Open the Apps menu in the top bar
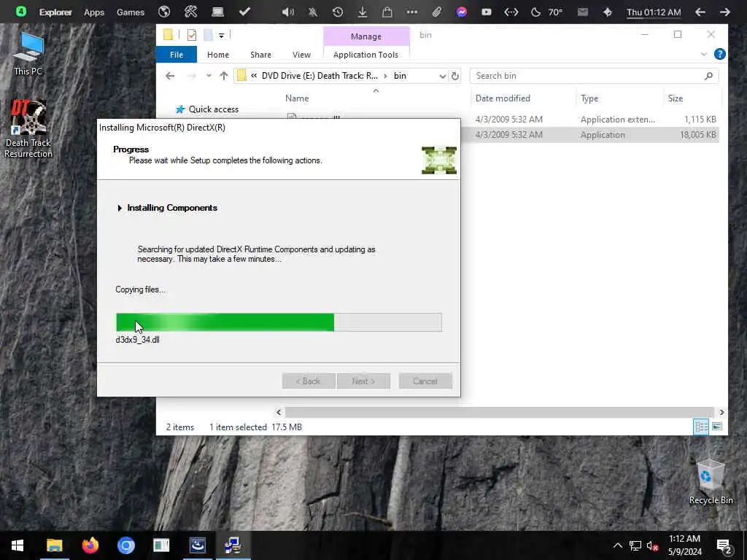The image size is (747, 560). (x=94, y=12)
